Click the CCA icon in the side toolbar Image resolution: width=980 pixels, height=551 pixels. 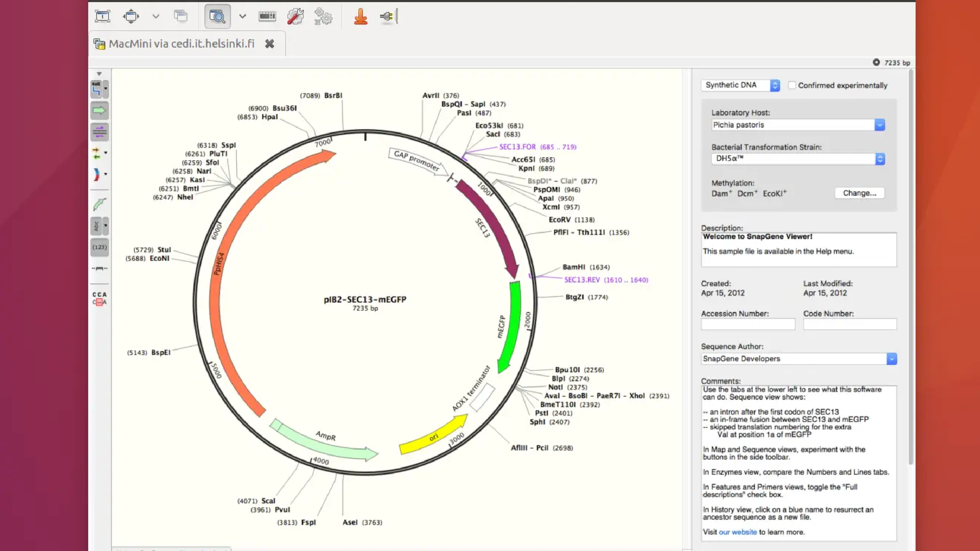click(x=100, y=298)
